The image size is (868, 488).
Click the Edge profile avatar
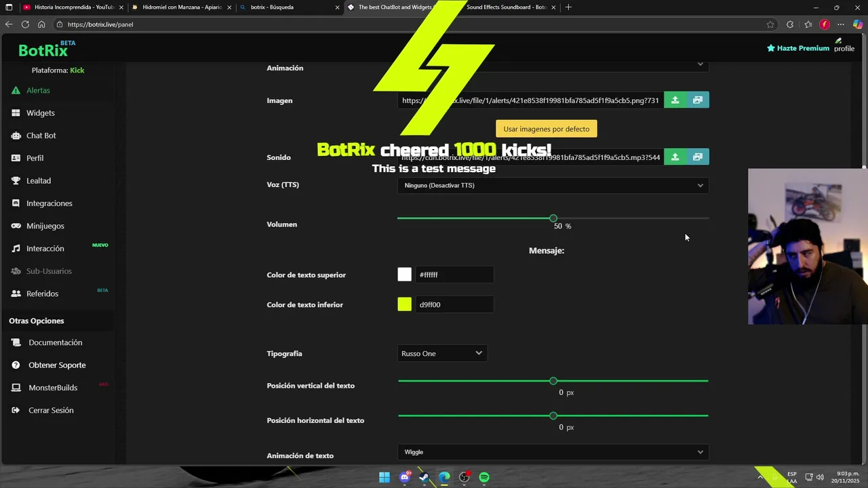coord(825,24)
